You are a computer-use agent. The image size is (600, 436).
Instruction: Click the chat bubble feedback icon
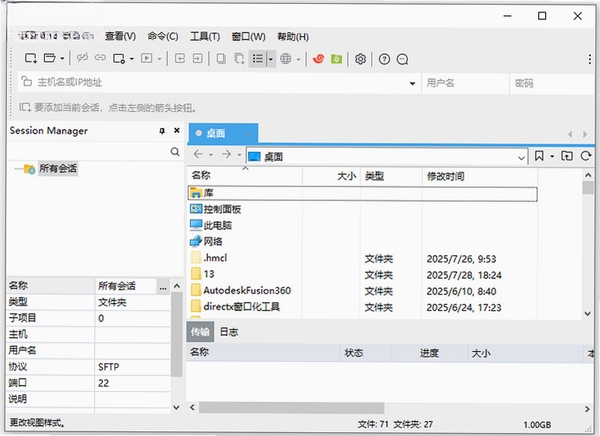pos(402,59)
